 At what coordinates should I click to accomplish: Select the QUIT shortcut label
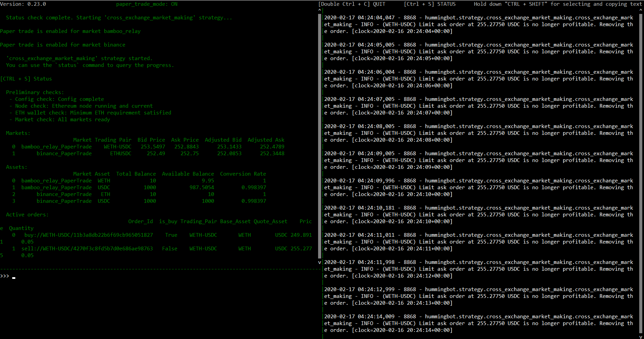[379, 4]
